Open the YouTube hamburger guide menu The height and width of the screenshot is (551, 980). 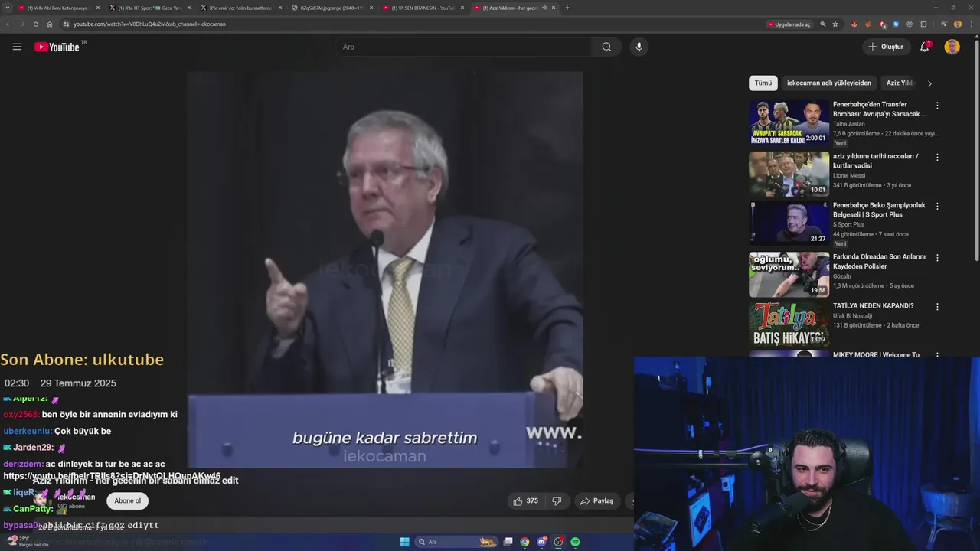17,47
